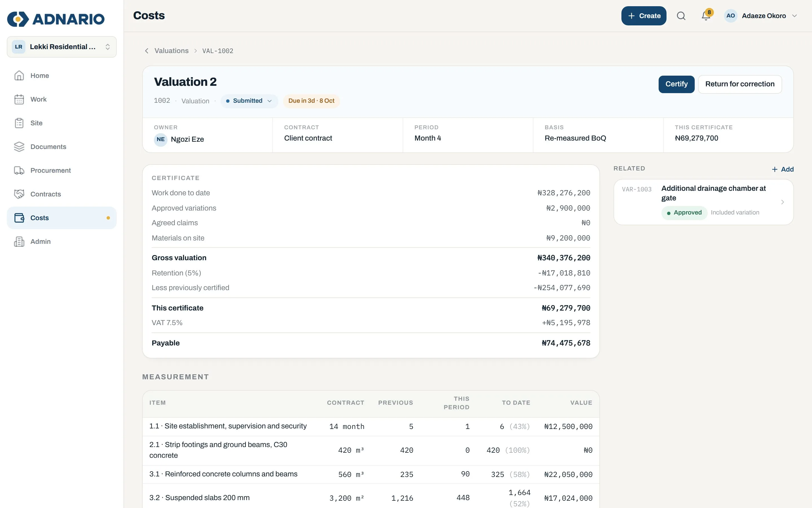Click the Admin building icon
Screen dimensions: 812x508
[x=19, y=242]
